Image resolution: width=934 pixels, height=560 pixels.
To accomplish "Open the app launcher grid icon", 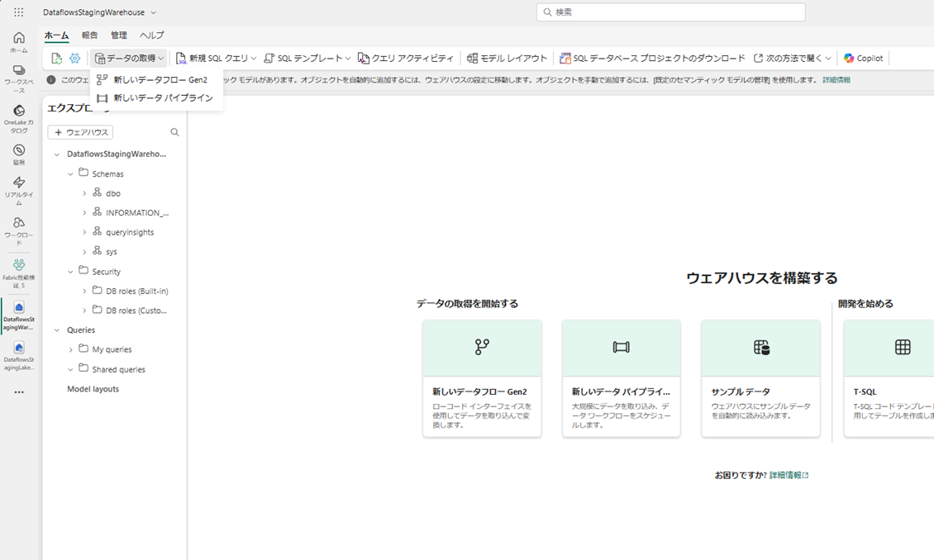I will [18, 12].
